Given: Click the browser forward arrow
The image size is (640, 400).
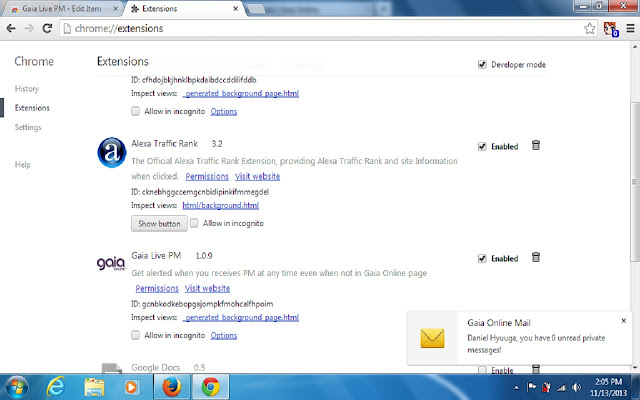Looking at the screenshot, I should [29, 28].
